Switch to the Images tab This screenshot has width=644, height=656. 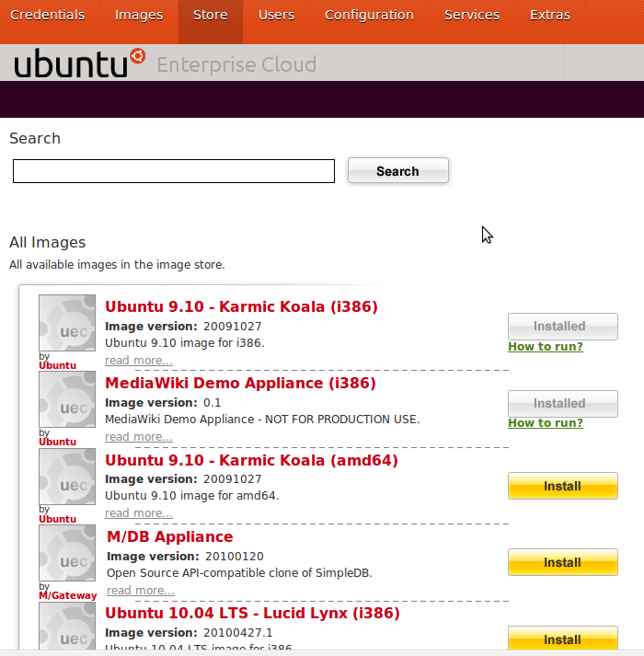(139, 15)
